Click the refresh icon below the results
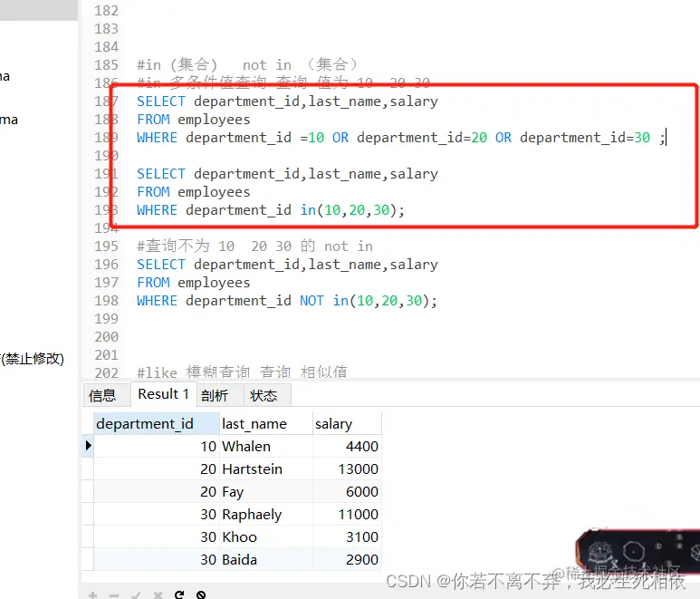 point(179,594)
